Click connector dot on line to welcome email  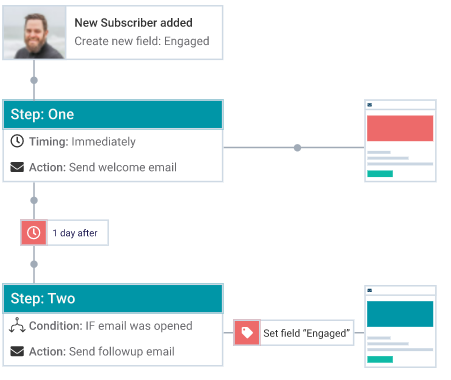click(297, 148)
